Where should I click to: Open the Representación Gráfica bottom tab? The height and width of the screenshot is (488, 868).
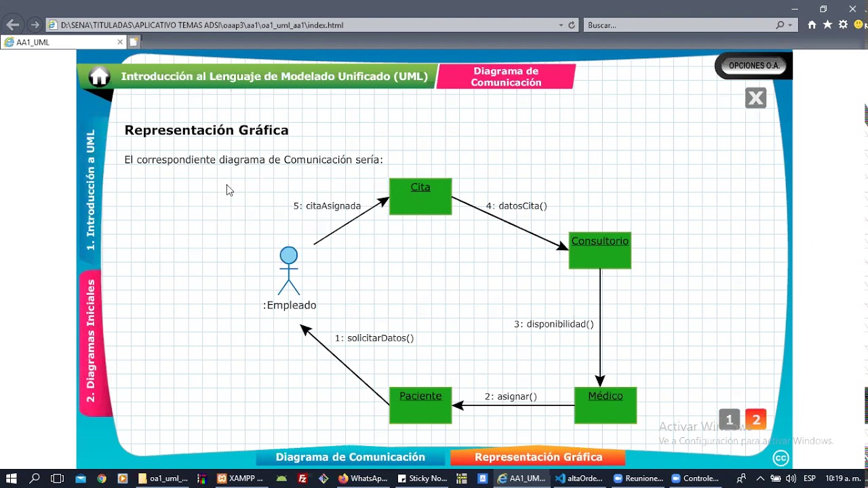point(538,457)
